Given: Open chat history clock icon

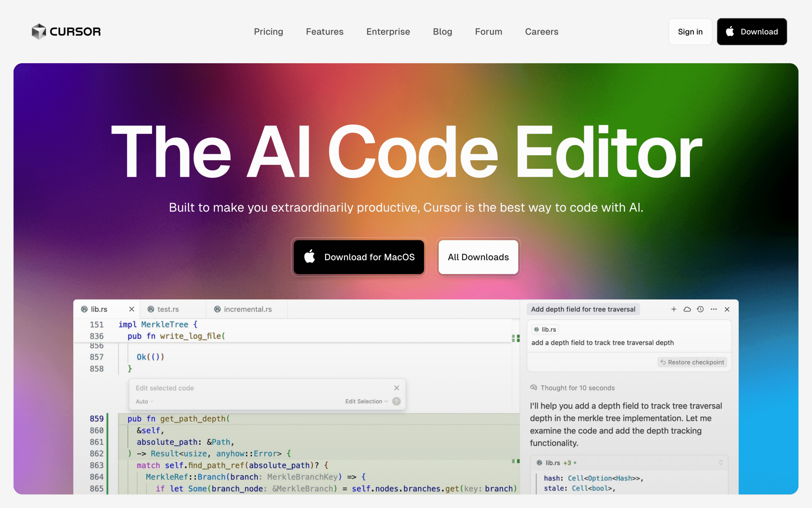Looking at the screenshot, I should pyautogui.click(x=700, y=309).
